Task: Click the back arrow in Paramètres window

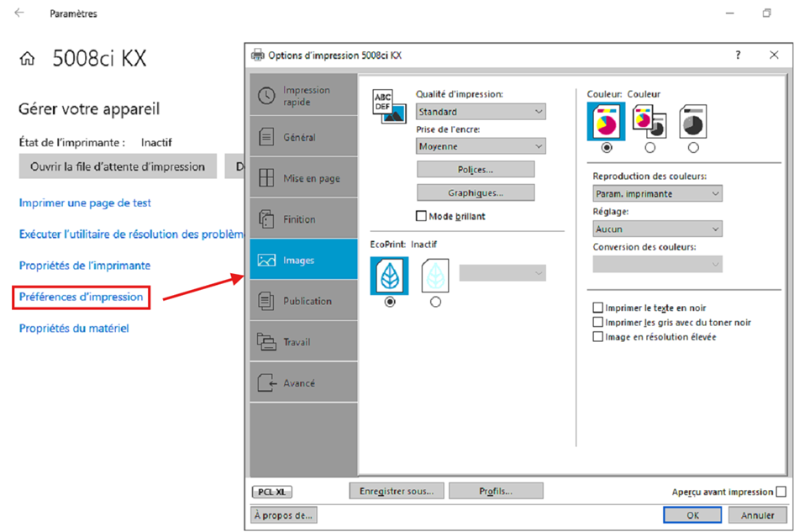Action: click(19, 13)
